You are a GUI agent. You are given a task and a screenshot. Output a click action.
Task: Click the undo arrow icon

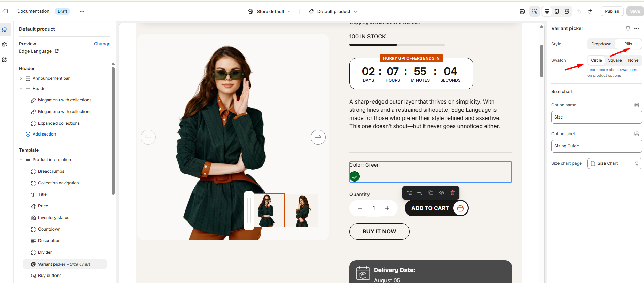pos(579,11)
